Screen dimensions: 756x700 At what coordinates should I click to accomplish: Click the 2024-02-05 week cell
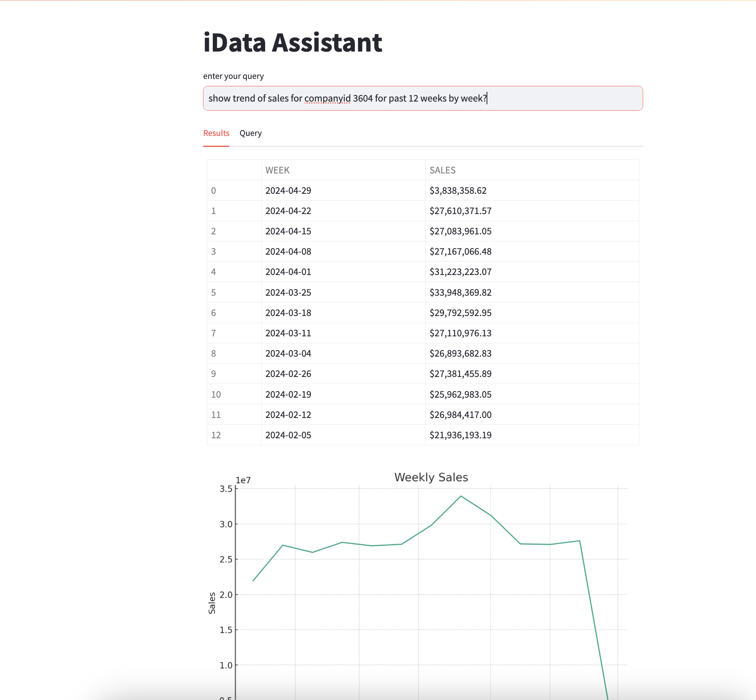pos(288,435)
